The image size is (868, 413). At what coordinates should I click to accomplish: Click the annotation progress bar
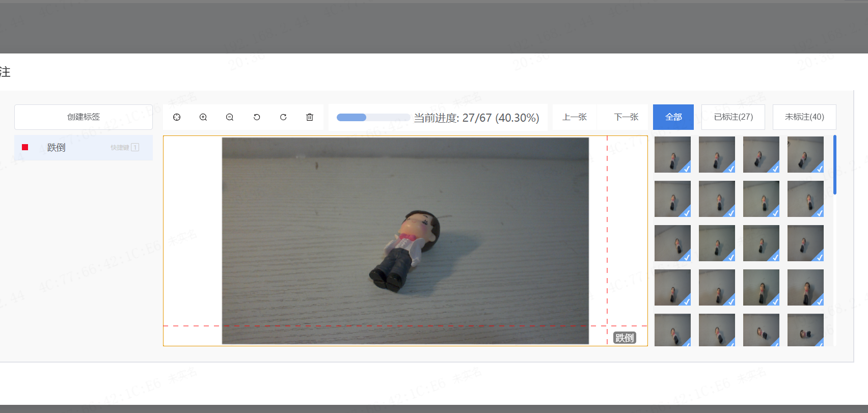(x=373, y=118)
